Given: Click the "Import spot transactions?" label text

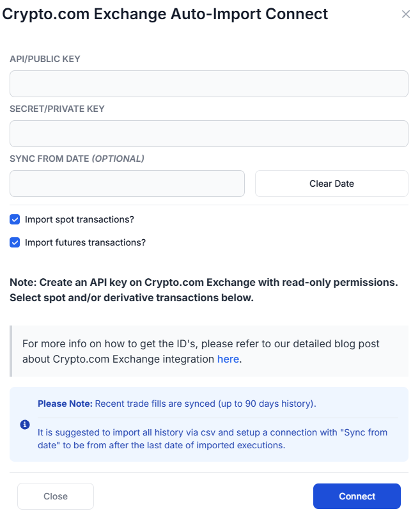Looking at the screenshot, I should [x=79, y=219].
